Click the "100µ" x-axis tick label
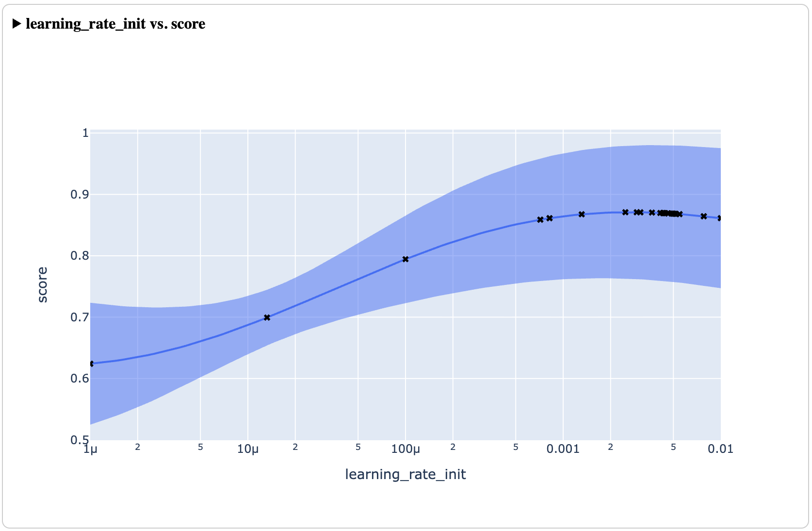 click(x=406, y=449)
